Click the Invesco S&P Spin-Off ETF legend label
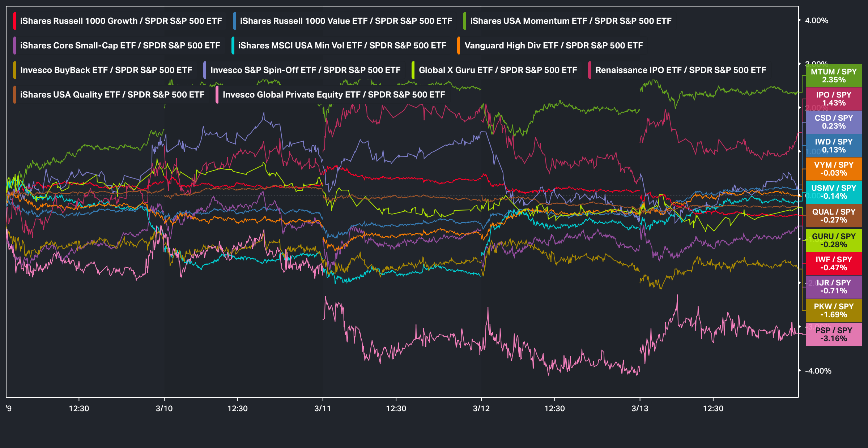Image resolution: width=868 pixels, height=448 pixels. coord(305,70)
